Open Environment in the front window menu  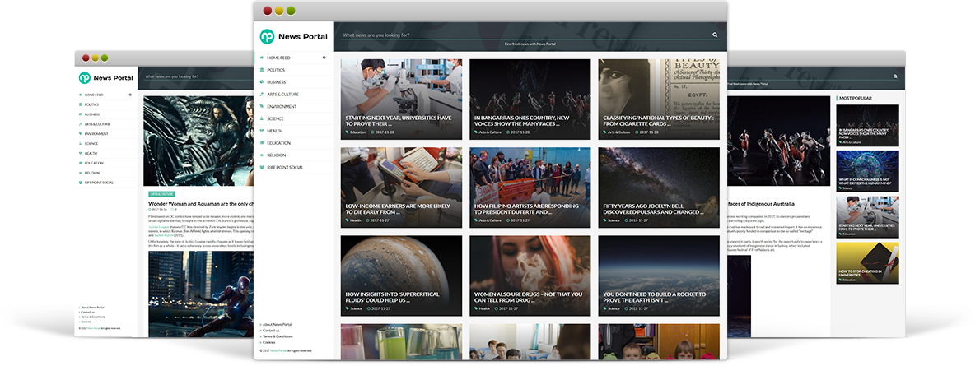tap(293, 106)
